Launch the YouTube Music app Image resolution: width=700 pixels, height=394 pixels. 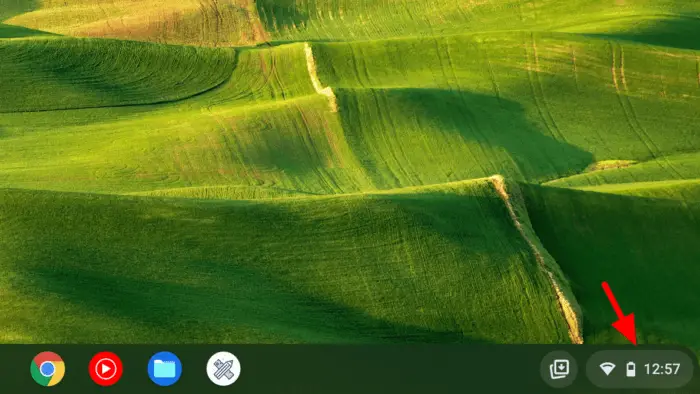pyautogui.click(x=106, y=369)
